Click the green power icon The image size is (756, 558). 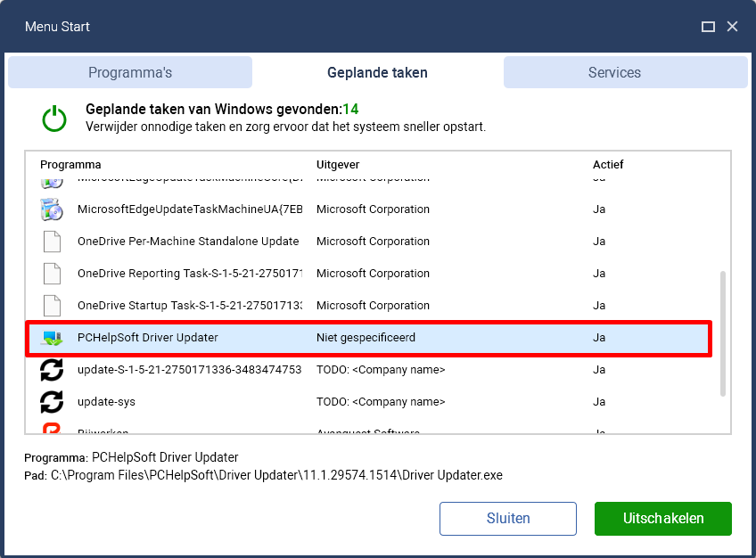[x=54, y=119]
